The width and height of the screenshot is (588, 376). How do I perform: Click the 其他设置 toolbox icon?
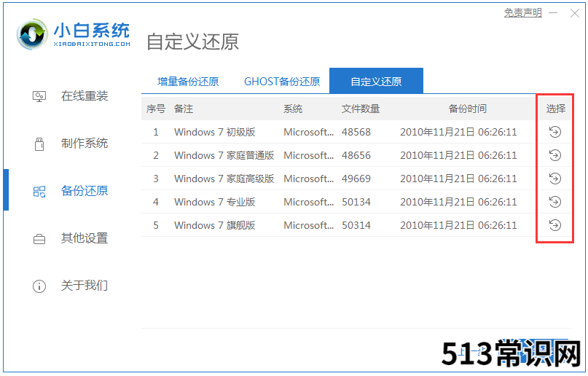point(39,239)
